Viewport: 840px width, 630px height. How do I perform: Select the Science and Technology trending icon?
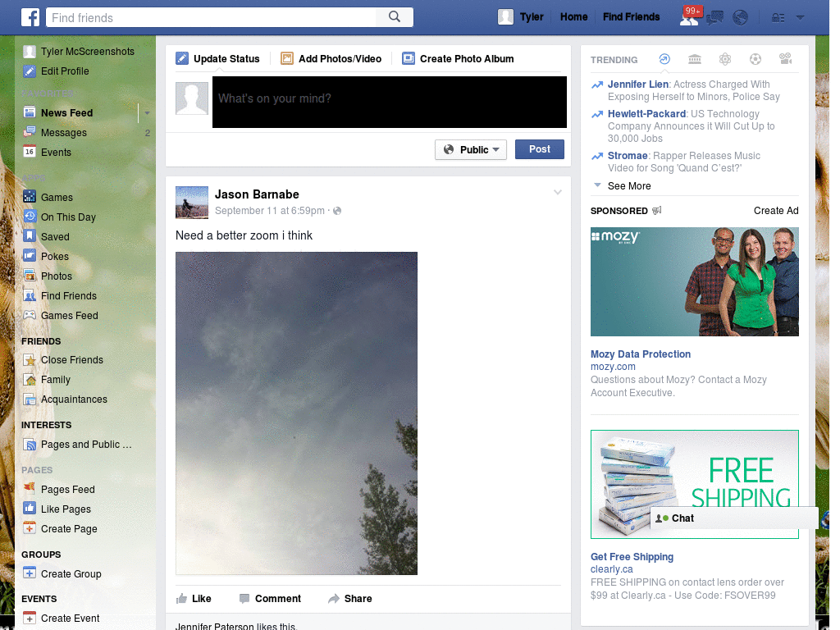(x=725, y=59)
